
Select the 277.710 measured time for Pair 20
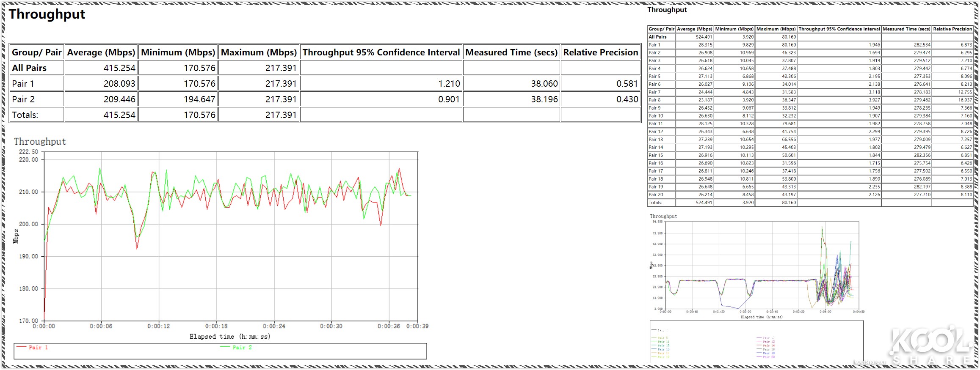click(922, 195)
